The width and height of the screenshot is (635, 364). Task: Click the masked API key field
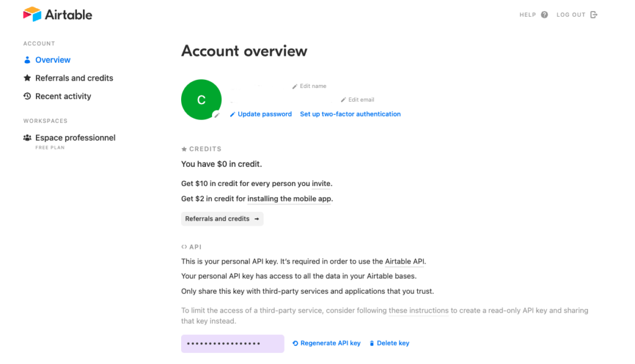(233, 344)
